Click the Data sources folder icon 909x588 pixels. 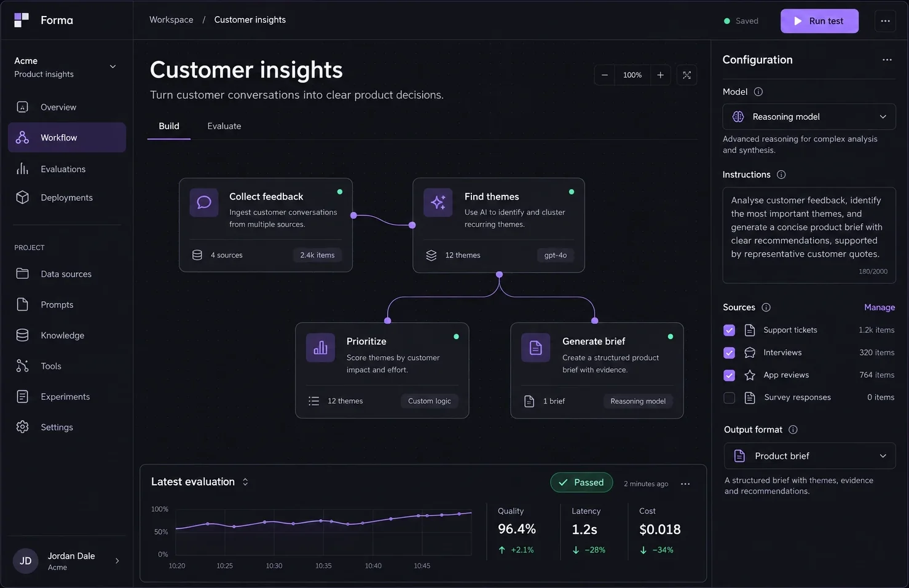point(23,273)
